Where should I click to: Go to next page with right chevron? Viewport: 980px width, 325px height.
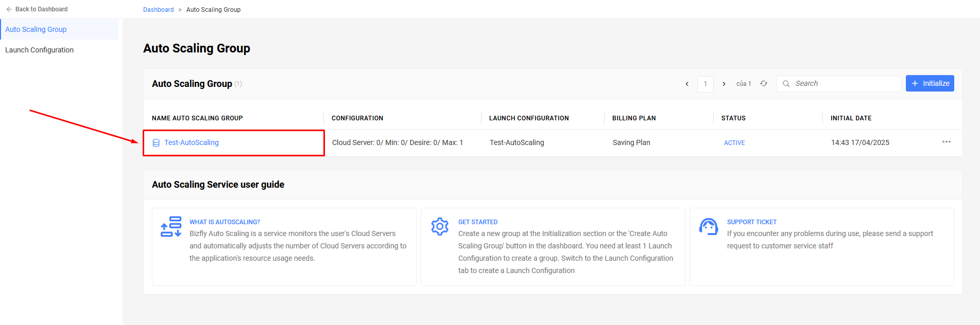click(724, 84)
